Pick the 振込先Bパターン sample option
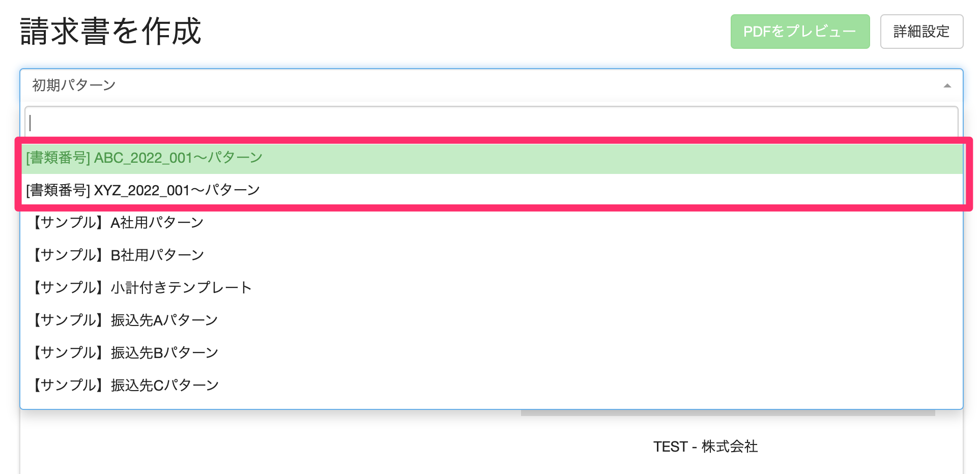The height and width of the screenshot is (474, 980). tap(164, 353)
